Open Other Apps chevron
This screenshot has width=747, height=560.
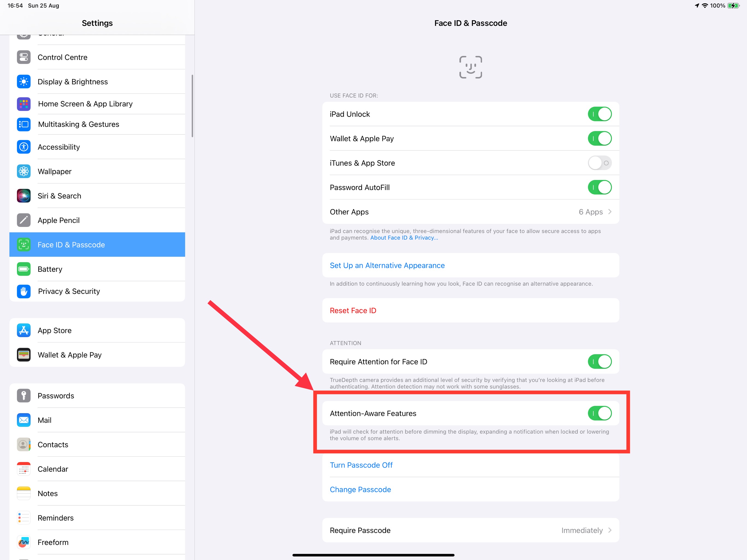point(609,212)
